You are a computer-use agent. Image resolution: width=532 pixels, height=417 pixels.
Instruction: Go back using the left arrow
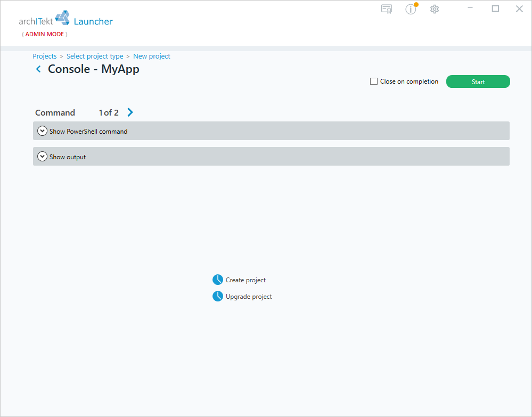pyautogui.click(x=38, y=69)
